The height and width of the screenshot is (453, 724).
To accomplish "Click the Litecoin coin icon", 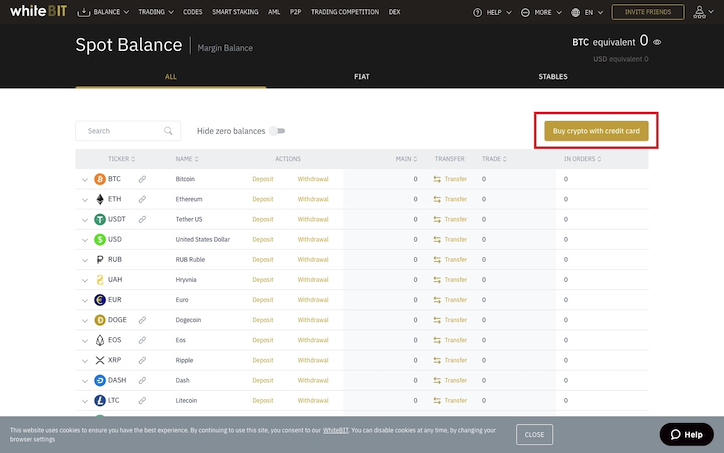I will (x=100, y=400).
